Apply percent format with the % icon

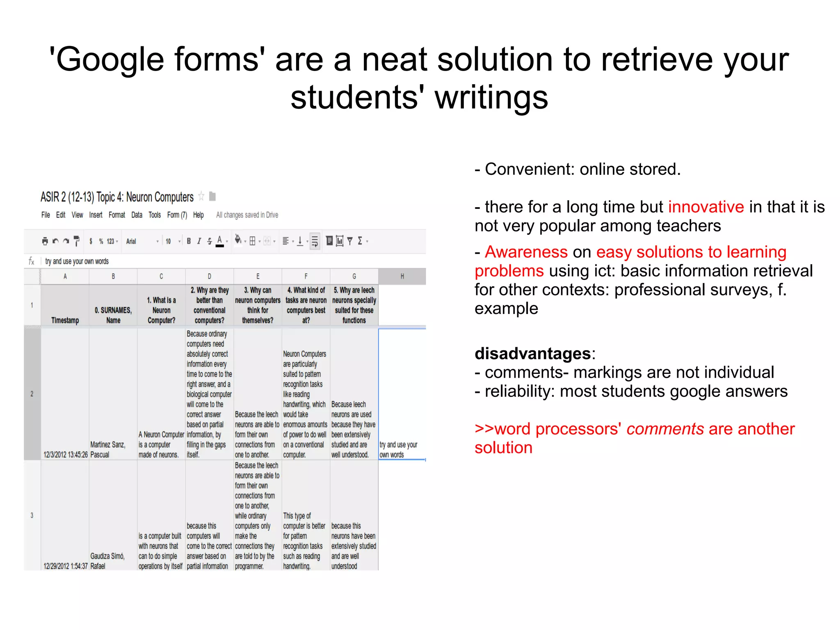(101, 241)
